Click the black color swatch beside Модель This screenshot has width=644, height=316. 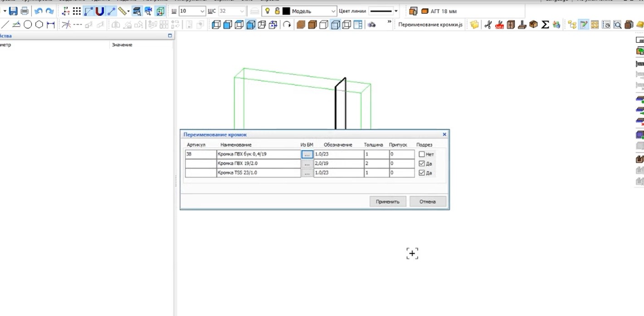pyautogui.click(x=286, y=11)
